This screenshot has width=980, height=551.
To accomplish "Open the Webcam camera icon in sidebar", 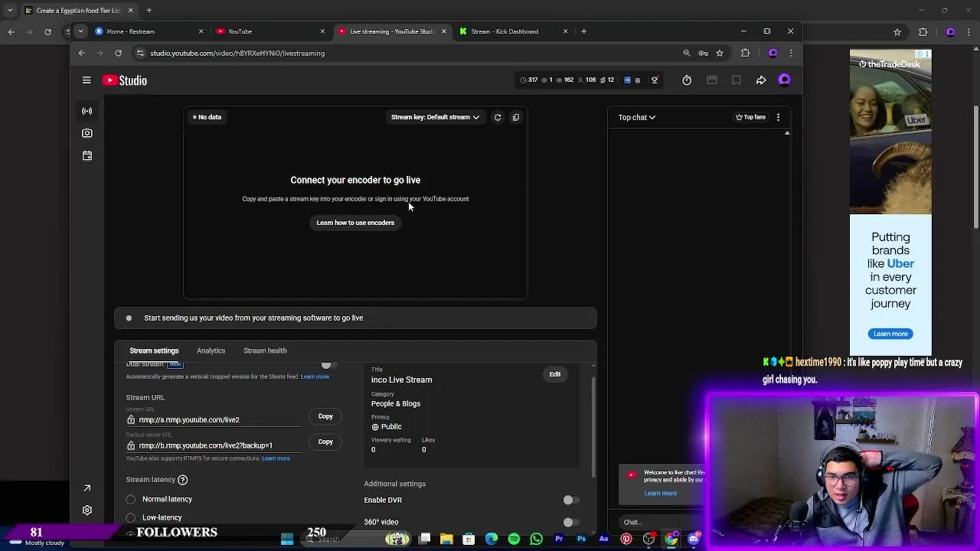I will [87, 133].
